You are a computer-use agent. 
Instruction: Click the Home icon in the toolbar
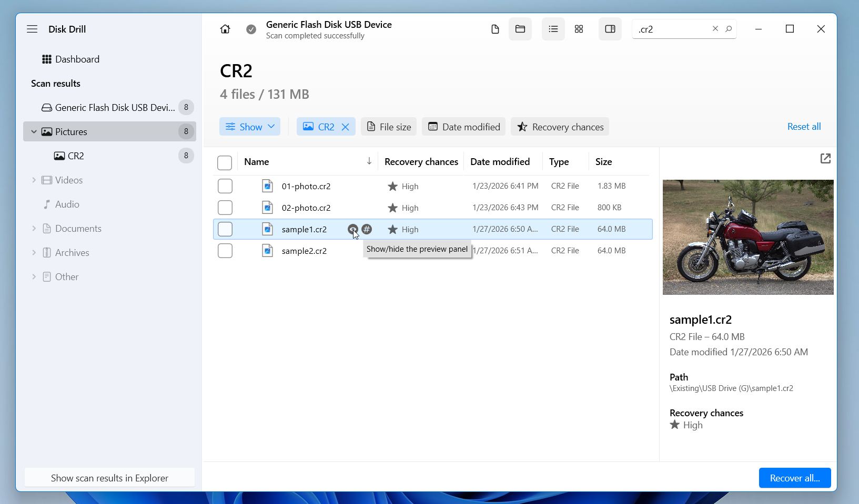point(225,29)
